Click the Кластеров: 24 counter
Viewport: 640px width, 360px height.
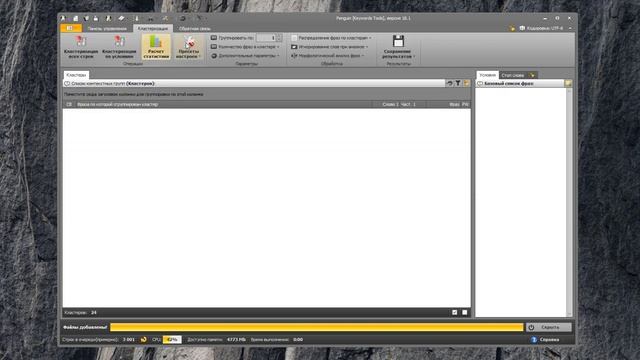[80, 312]
